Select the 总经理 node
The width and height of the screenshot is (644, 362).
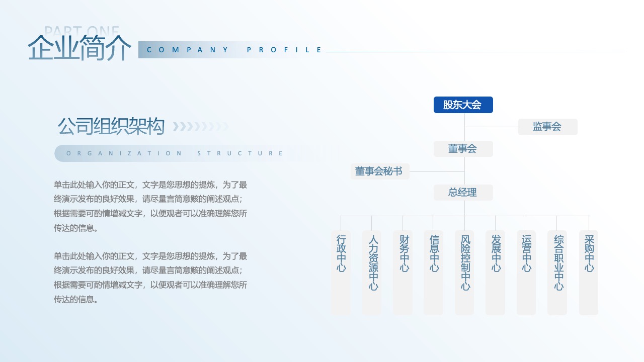(463, 193)
